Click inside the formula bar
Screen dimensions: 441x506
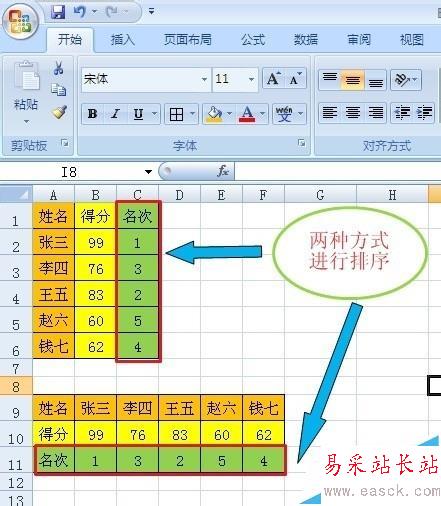(338, 171)
